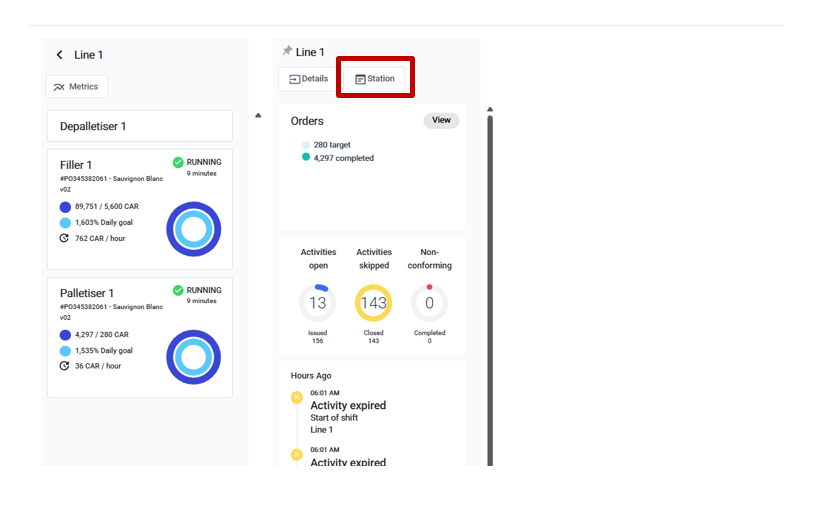This screenshot has width=823, height=521.
Task: Click the Non-conforming gauge showing 0
Action: (429, 303)
